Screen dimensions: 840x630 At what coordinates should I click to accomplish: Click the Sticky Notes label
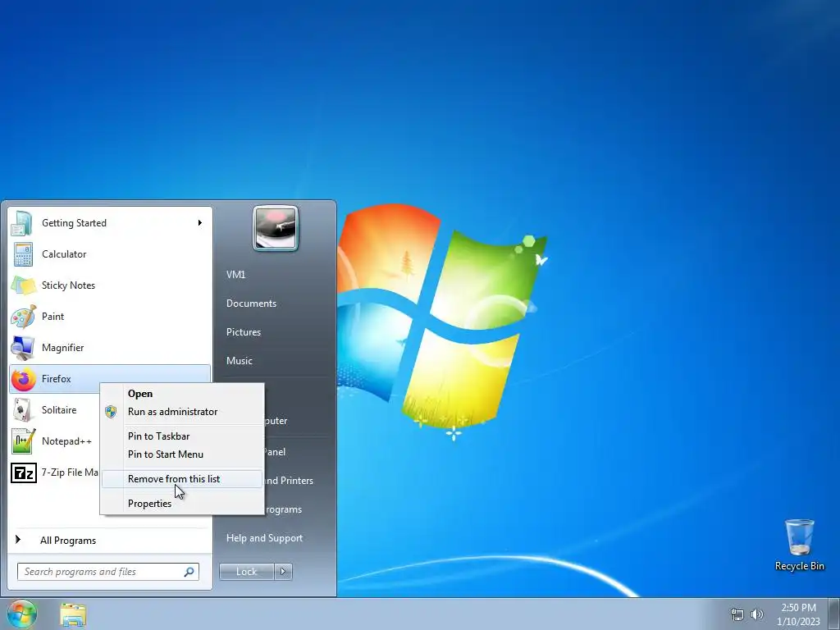[69, 285]
